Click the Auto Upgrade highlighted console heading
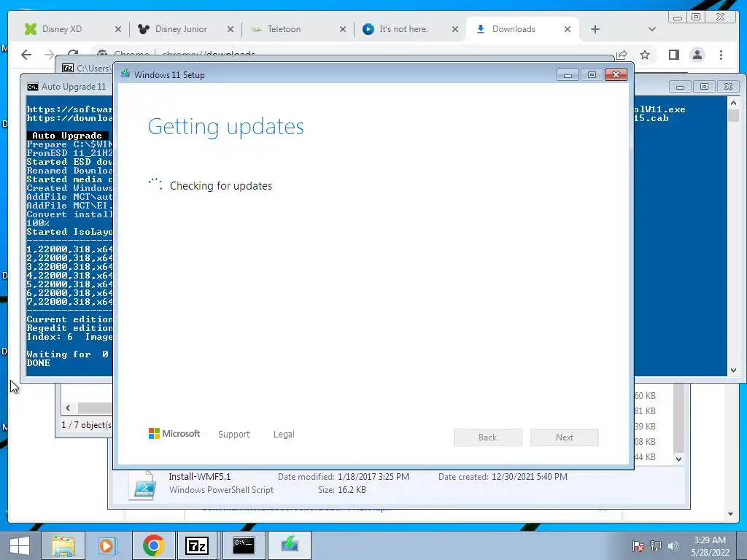The image size is (747, 560). (67, 136)
